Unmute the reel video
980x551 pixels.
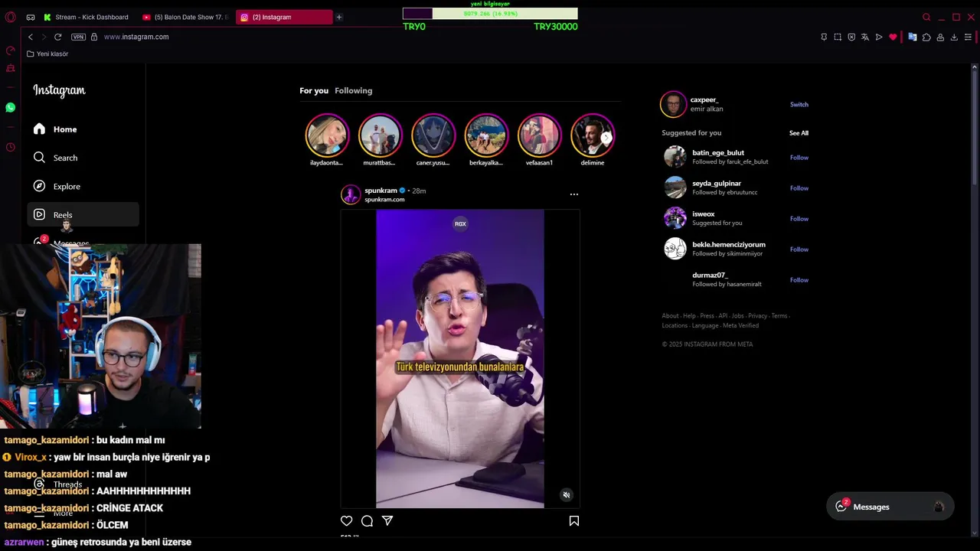567,495
